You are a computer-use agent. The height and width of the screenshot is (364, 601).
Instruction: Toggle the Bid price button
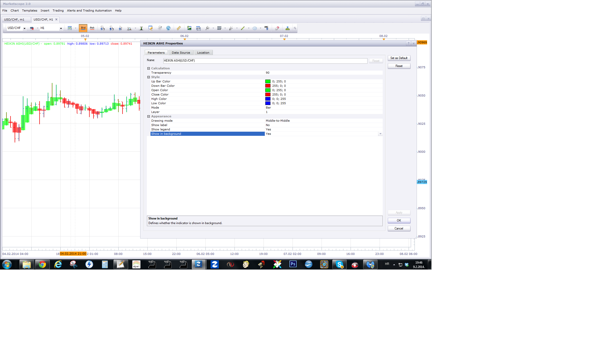tap(83, 28)
